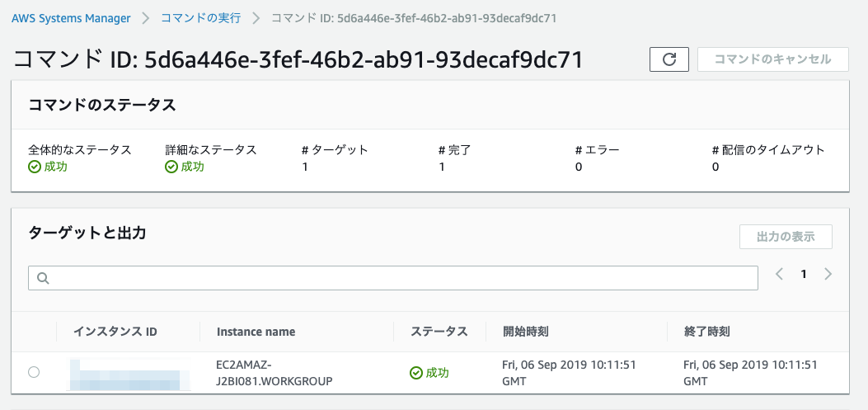Click the ステータス column header
Image resolution: width=868 pixels, height=410 pixels.
click(439, 332)
